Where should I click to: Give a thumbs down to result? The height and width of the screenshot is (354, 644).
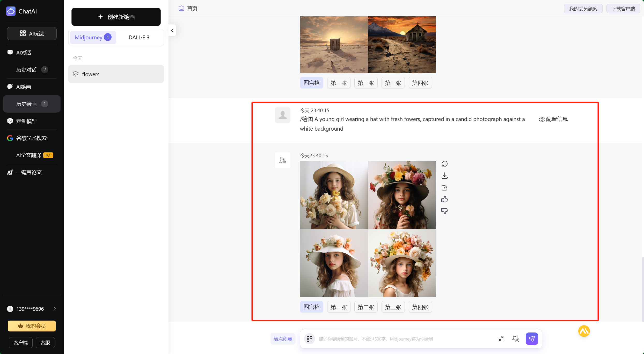444,211
